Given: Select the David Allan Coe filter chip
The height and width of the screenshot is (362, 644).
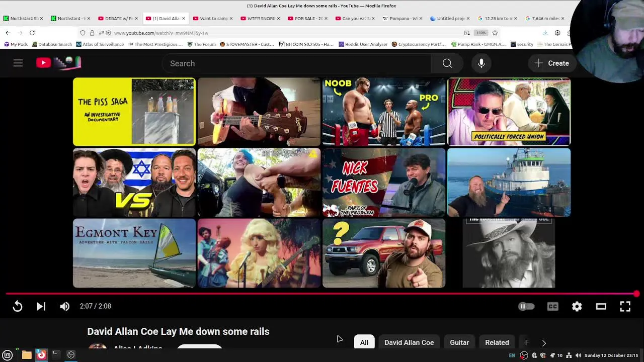Looking at the screenshot, I should coord(409,342).
